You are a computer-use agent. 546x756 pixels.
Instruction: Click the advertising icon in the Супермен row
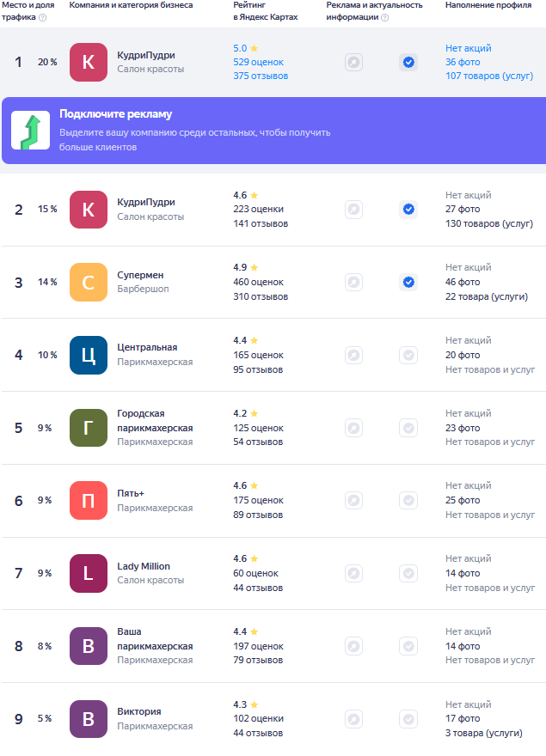[x=353, y=282]
